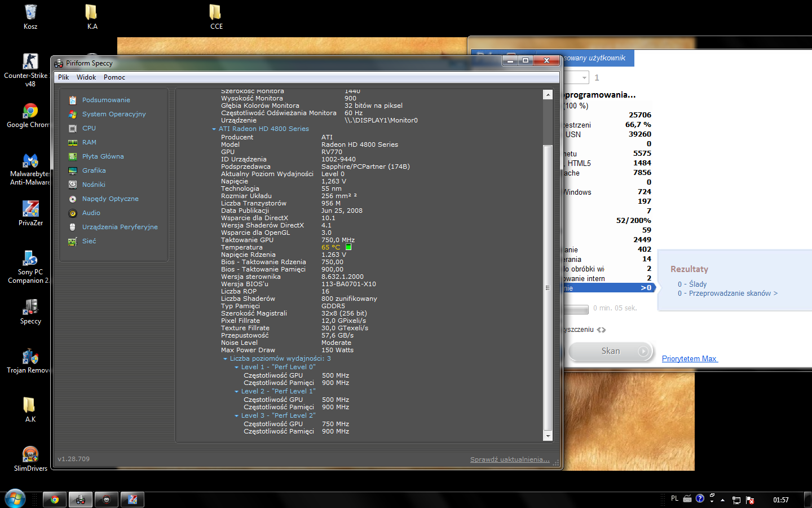Open Malwarebytes Anti-Malware desktop shortcut
Image resolution: width=812 pixels, height=508 pixels.
coord(30,168)
